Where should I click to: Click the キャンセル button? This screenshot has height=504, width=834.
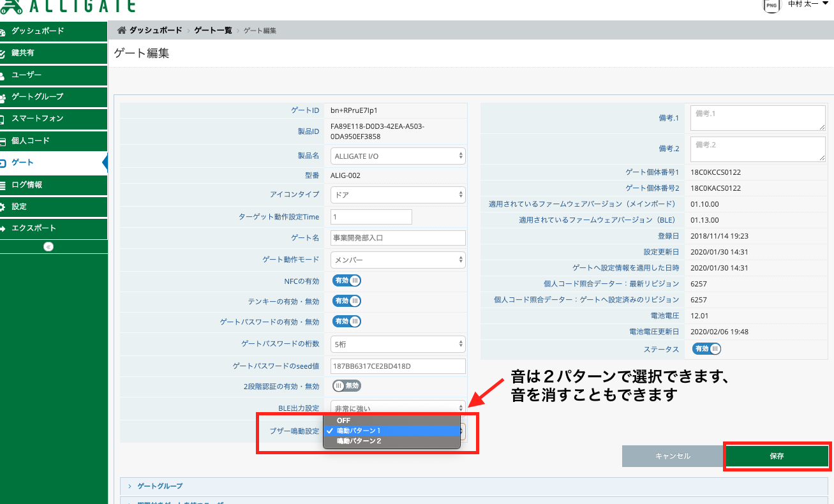pos(673,456)
